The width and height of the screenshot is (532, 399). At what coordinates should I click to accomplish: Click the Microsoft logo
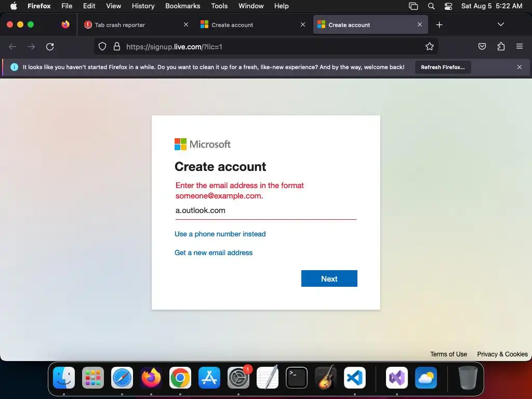[203, 144]
